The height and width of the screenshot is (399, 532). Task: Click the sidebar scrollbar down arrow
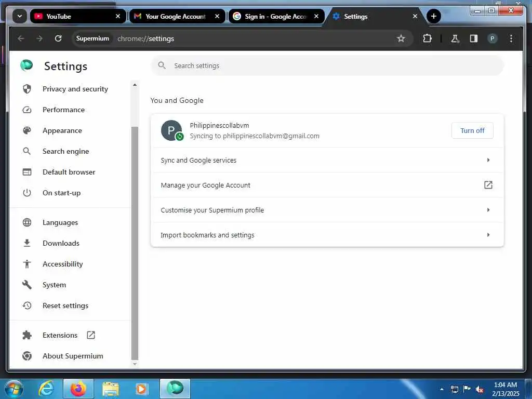point(135,364)
